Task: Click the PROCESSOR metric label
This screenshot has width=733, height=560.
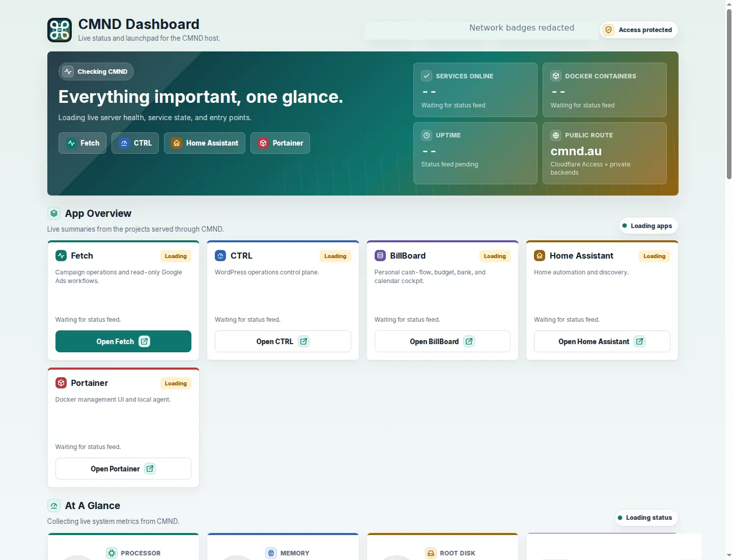Action: click(140, 553)
